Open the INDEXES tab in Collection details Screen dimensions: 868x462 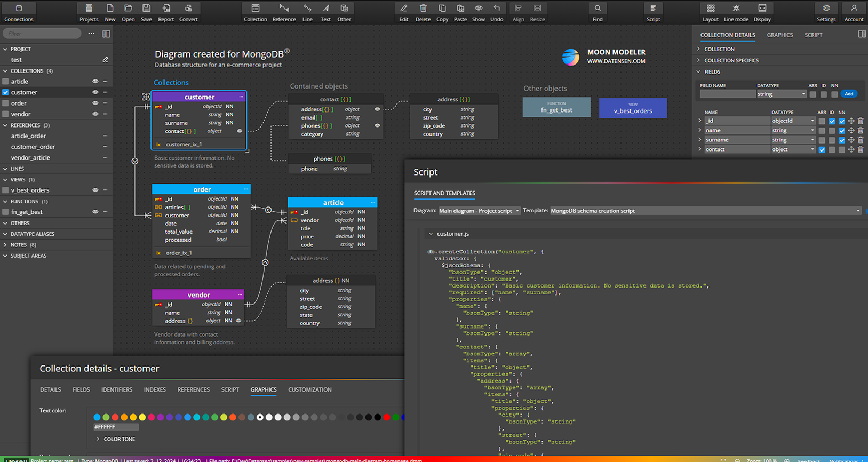(x=155, y=389)
